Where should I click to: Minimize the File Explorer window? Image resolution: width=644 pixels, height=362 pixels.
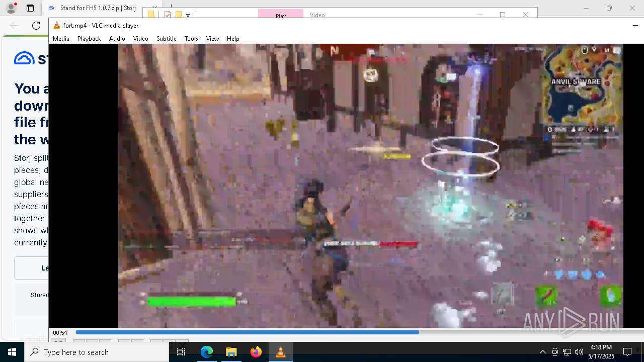(x=479, y=15)
